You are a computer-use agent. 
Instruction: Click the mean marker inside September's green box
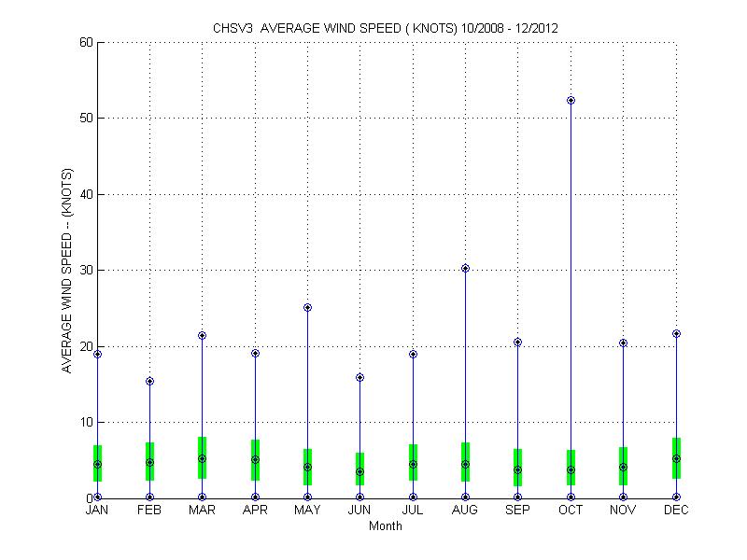tap(517, 469)
